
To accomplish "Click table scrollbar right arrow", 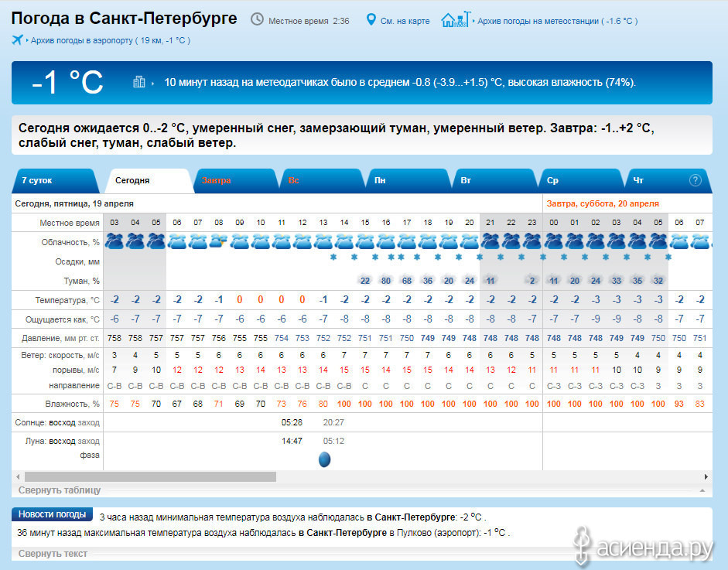I will [706, 476].
